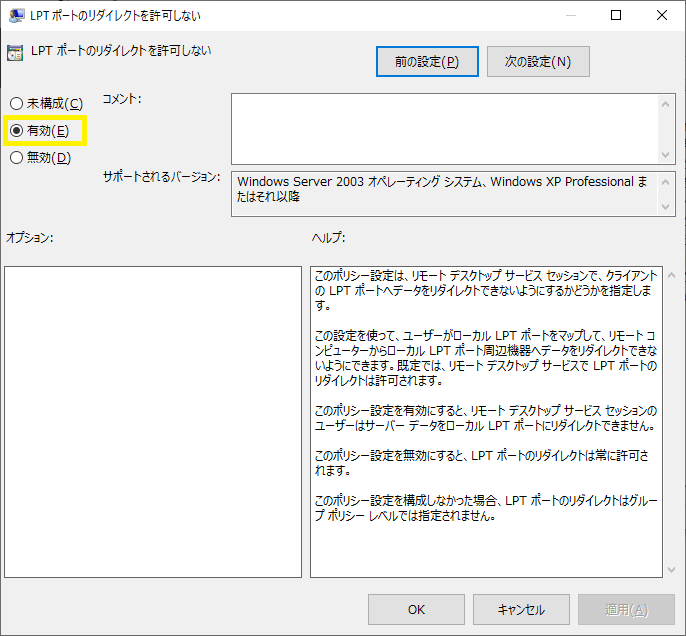
Task: Click the help pane scroll-up arrow
Action: pyautogui.click(x=672, y=276)
